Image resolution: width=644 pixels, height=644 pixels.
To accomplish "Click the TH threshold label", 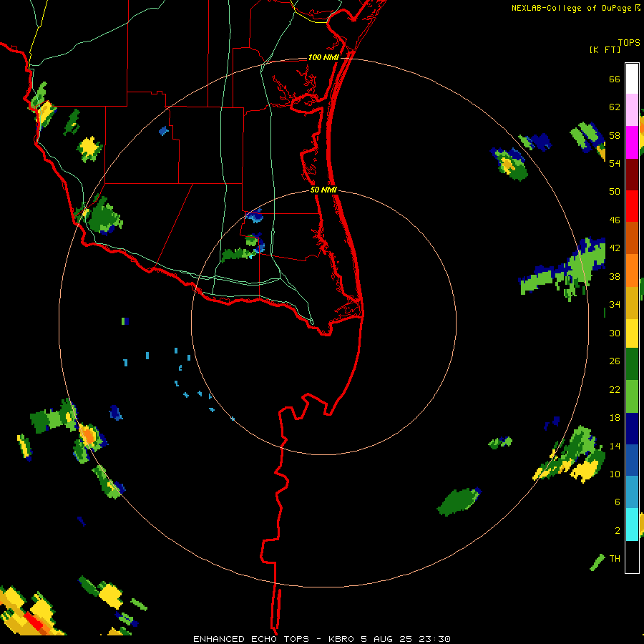I will 615,559.
